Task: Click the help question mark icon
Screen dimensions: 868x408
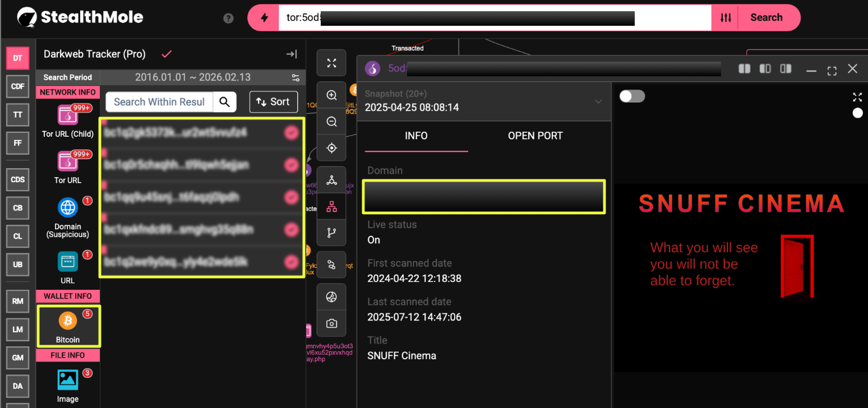Action: 228,18
